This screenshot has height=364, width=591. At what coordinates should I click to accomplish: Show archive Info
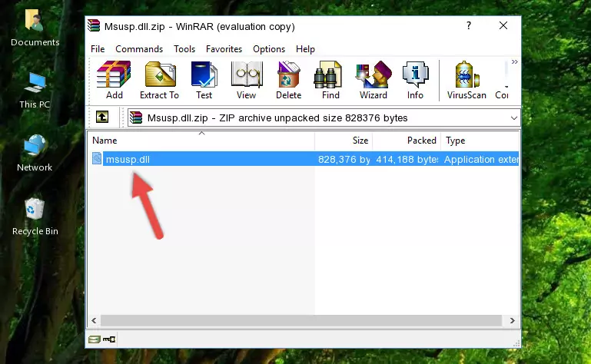click(415, 81)
